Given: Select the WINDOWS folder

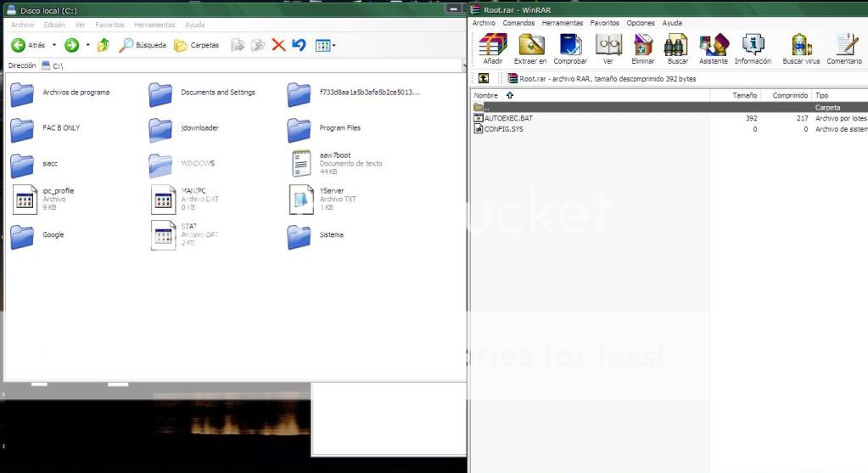Looking at the screenshot, I should pos(182,164).
